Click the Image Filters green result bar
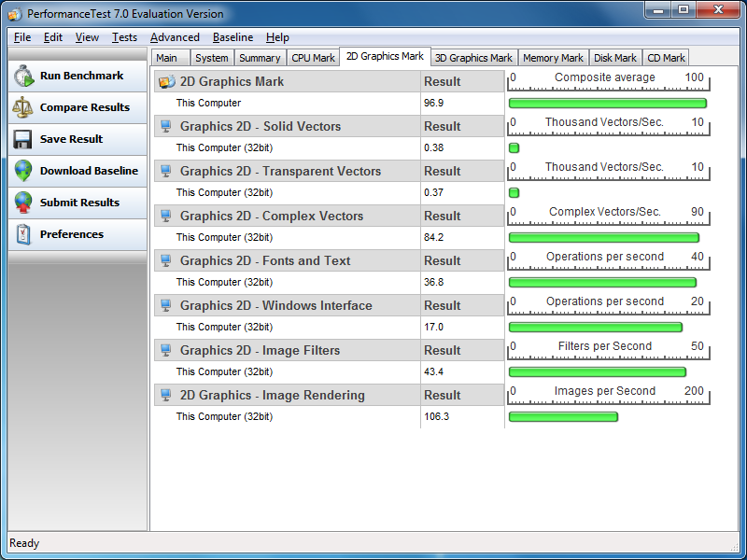This screenshot has width=747, height=560. coord(598,371)
